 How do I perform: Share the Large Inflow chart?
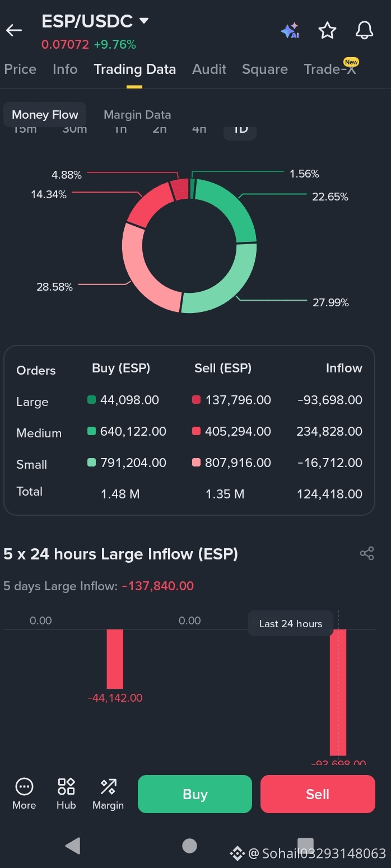[x=367, y=554]
